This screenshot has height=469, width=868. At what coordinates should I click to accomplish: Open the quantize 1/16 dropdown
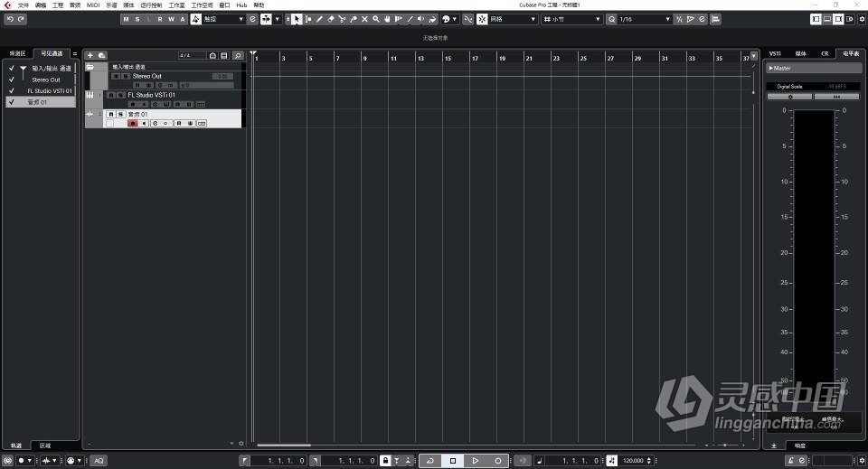tap(645, 19)
